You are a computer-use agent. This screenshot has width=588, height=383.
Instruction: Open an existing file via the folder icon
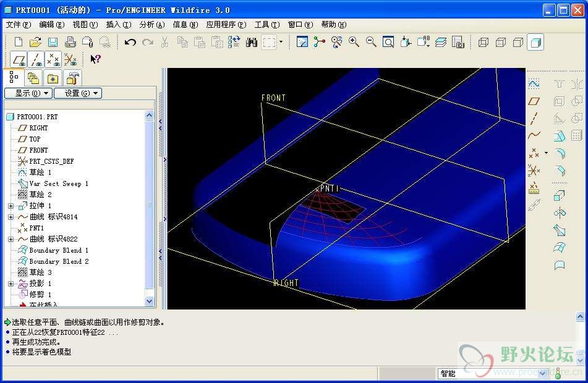point(36,42)
